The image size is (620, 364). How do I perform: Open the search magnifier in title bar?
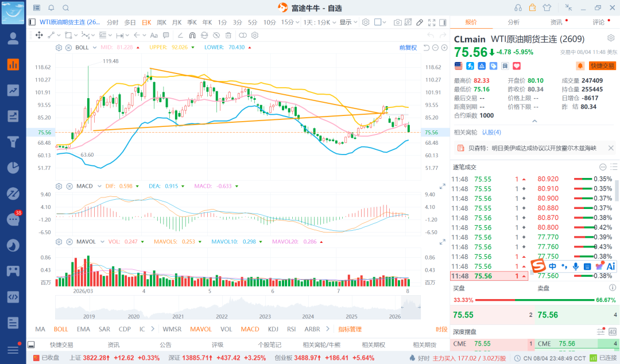65,8
